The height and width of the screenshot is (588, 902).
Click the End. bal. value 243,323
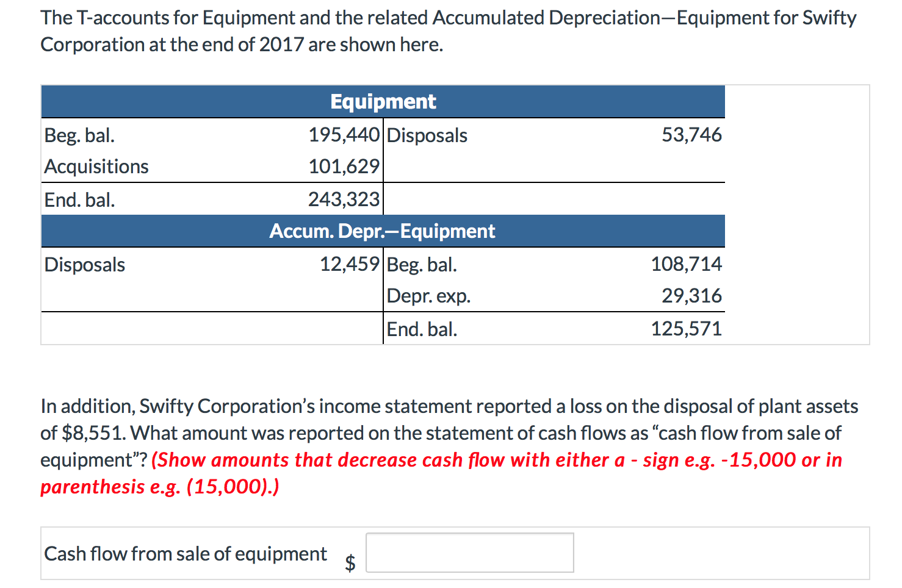point(344,199)
